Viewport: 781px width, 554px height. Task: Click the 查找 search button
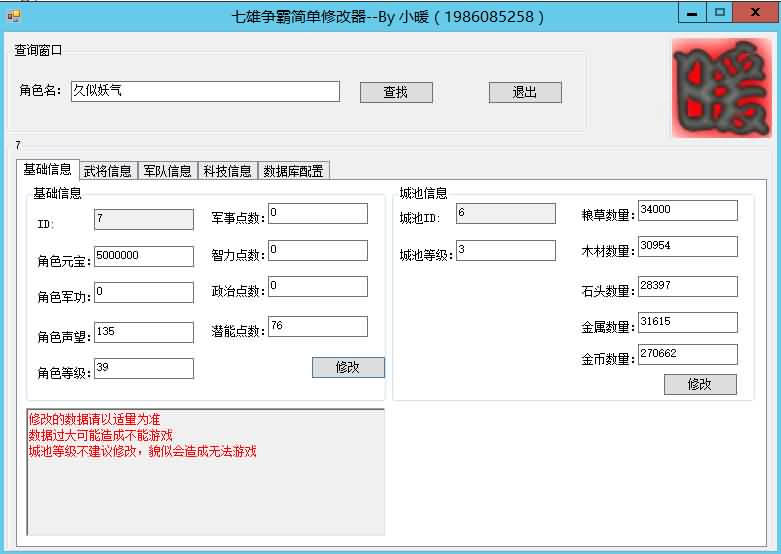[396, 92]
